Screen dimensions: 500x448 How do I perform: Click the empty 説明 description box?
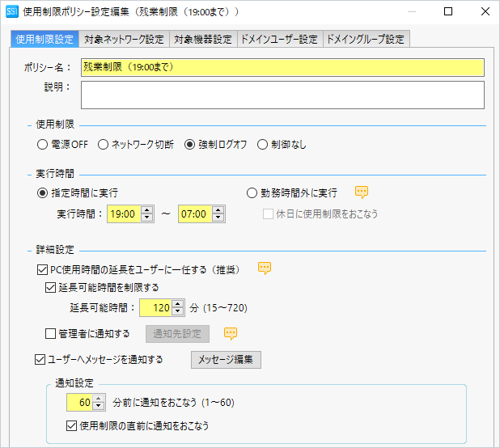[x=282, y=95]
